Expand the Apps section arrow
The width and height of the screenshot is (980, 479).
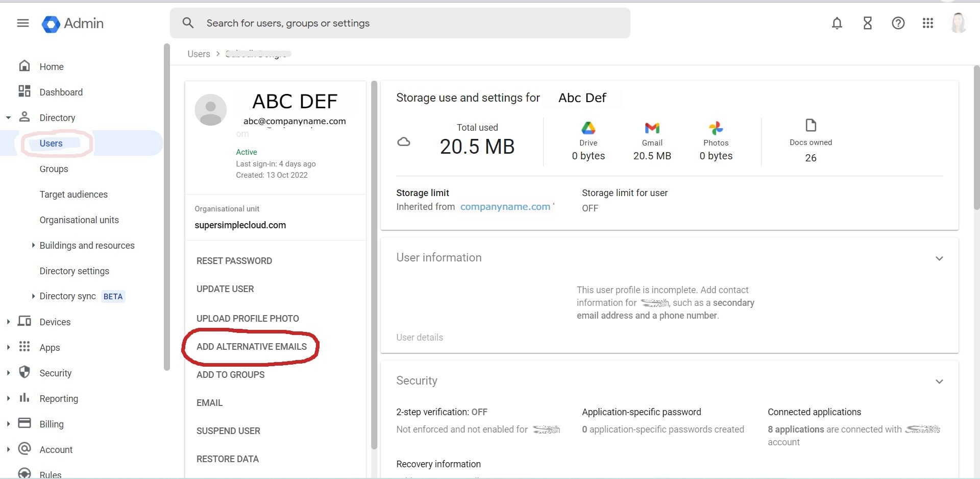(x=8, y=347)
